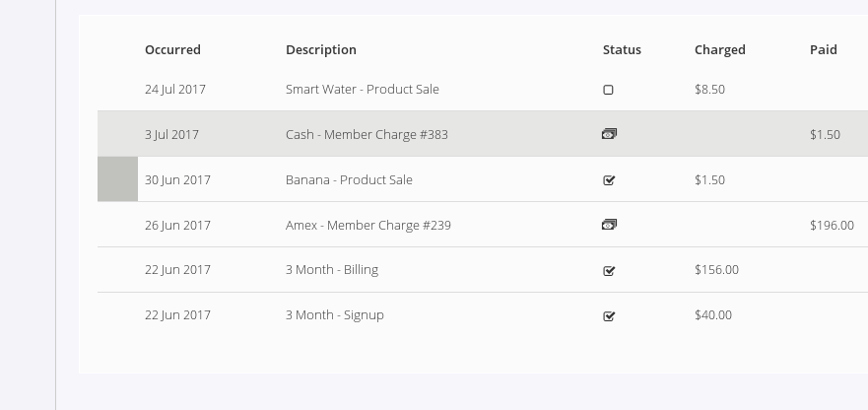The width and height of the screenshot is (868, 410).
Task: Sort by Description column header
Action: [x=321, y=50]
